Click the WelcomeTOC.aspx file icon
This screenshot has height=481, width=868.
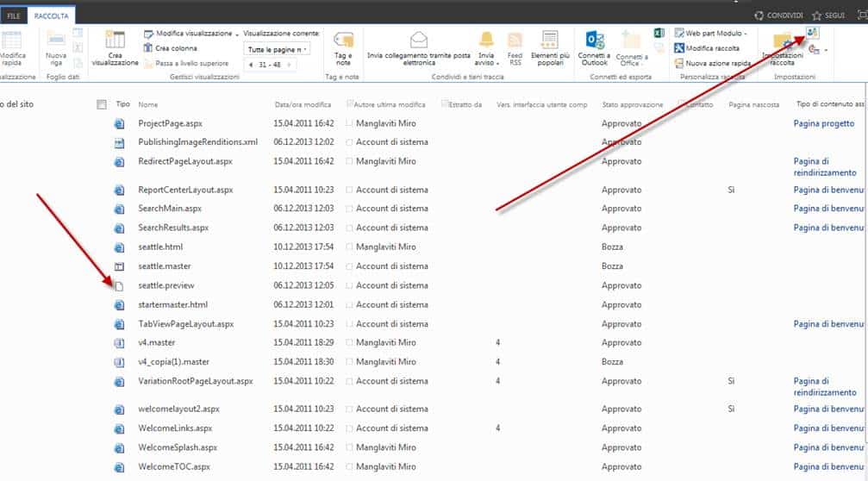119,467
